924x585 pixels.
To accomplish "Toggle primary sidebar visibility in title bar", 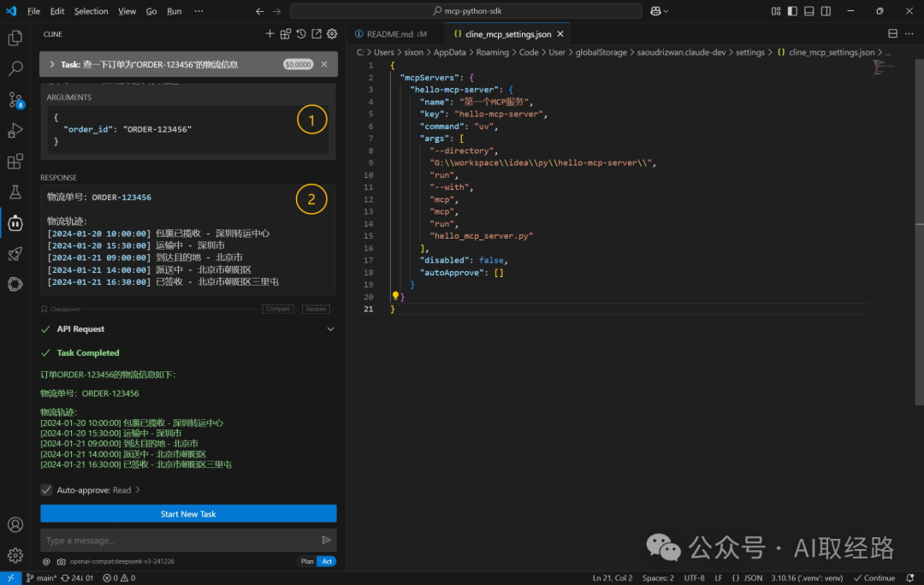I will tap(791, 11).
